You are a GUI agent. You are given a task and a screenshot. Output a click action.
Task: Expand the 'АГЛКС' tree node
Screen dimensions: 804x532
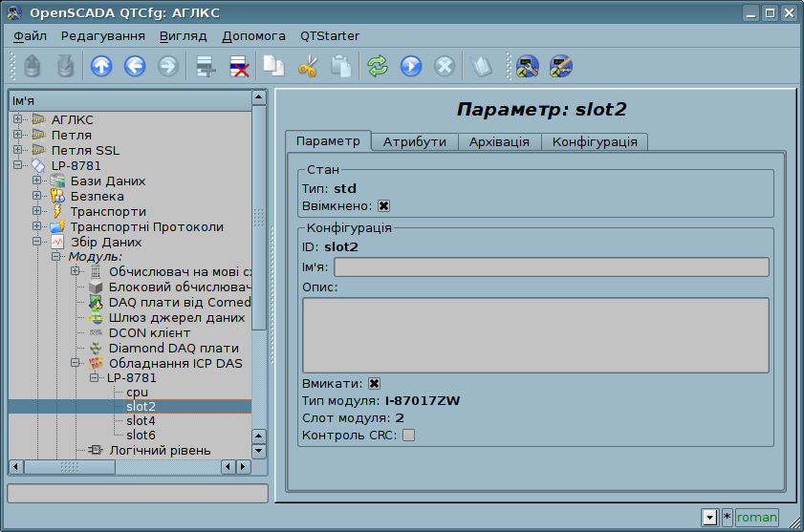click(x=17, y=119)
